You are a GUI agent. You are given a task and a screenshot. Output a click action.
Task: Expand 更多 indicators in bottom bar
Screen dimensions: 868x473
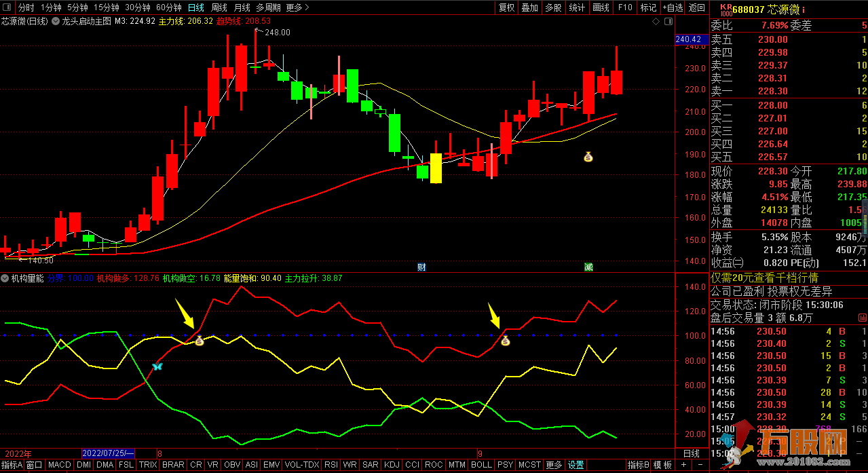[554, 465]
